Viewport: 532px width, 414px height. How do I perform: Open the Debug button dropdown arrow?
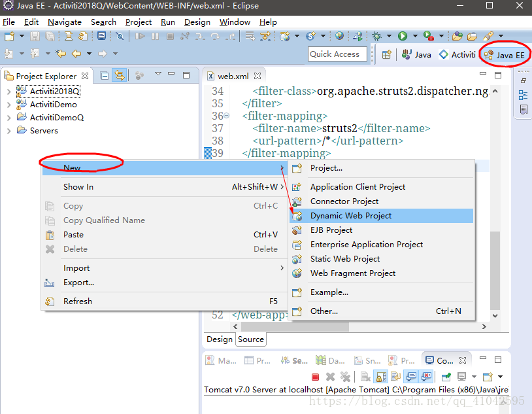389,36
